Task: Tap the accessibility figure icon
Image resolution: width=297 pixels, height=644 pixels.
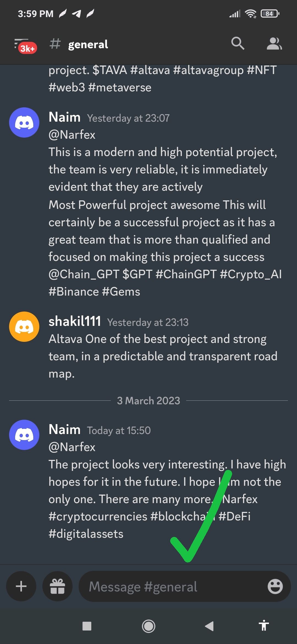Action: [264, 626]
